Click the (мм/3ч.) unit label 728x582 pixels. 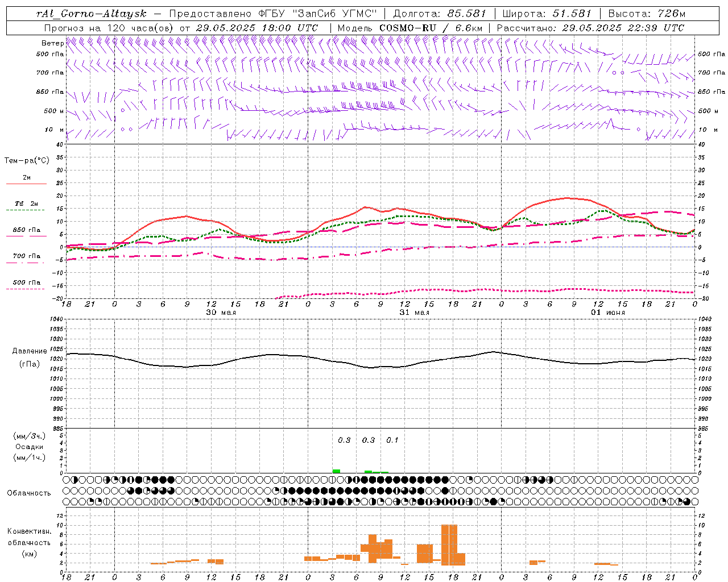(x=30, y=436)
